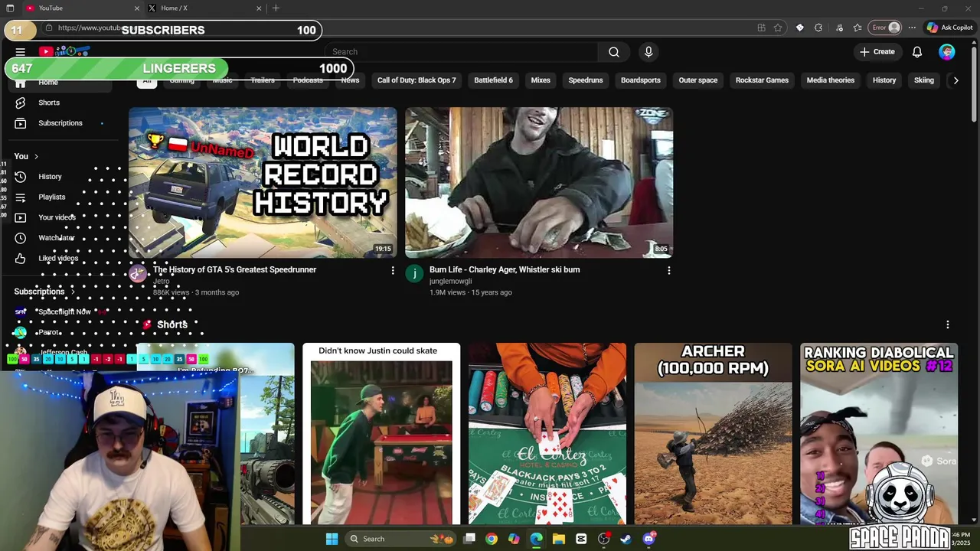Open a new browser tab
This screenshot has width=980, height=551.
coord(276,8)
